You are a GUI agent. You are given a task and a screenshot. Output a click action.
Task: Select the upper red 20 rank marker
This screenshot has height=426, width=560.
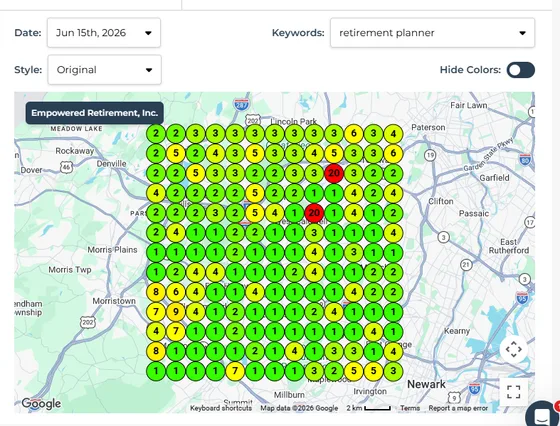[334, 173]
